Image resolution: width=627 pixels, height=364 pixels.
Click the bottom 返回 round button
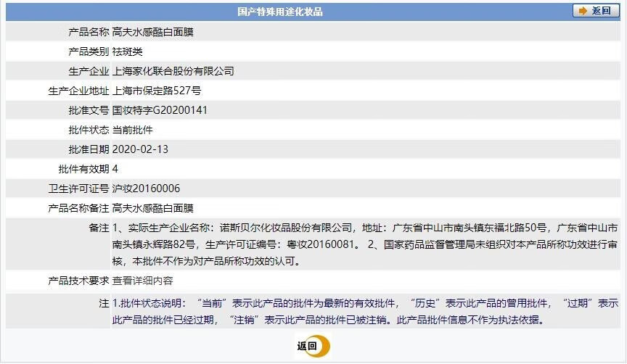[313, 346]
